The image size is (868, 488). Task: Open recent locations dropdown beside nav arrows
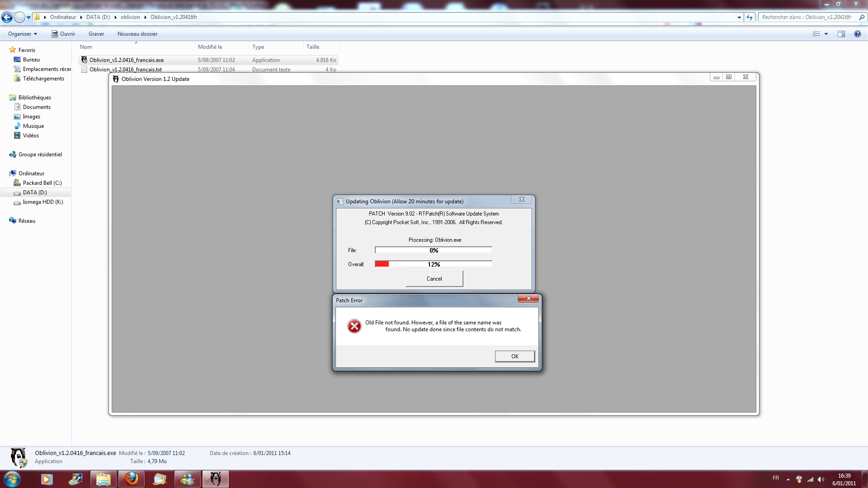pos(28,17)
